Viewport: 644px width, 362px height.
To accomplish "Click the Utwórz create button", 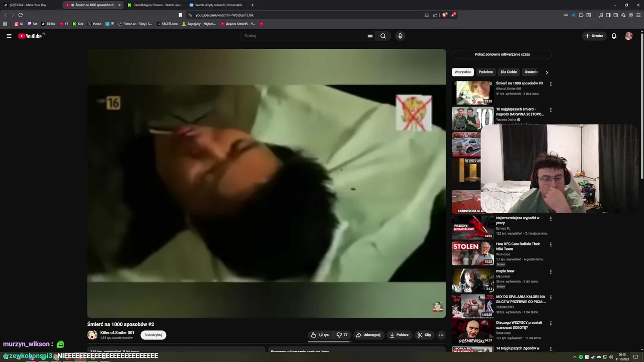I will (594, 36).
